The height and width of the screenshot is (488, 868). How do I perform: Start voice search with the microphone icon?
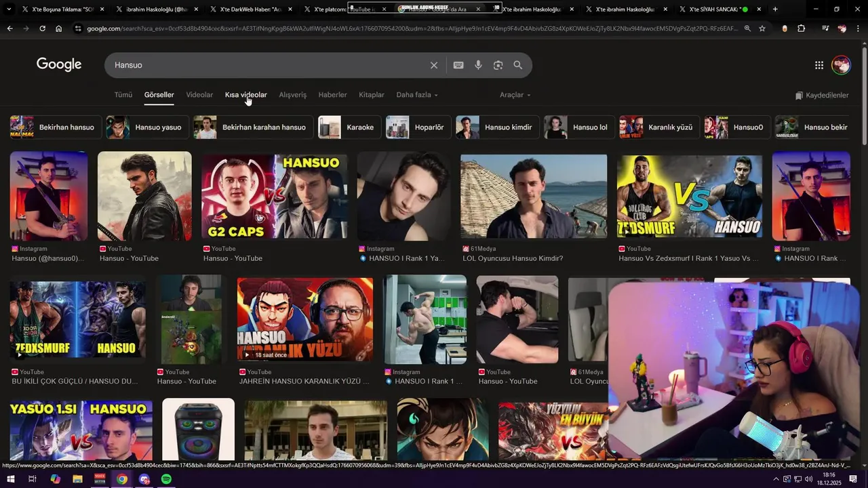pos(478,65)
